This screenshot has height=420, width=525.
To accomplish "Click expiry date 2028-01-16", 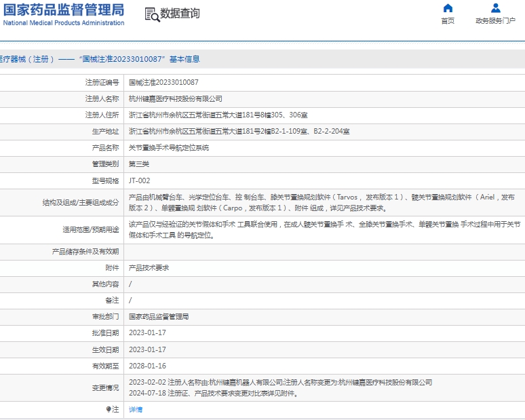I will (x=147, y=366).
